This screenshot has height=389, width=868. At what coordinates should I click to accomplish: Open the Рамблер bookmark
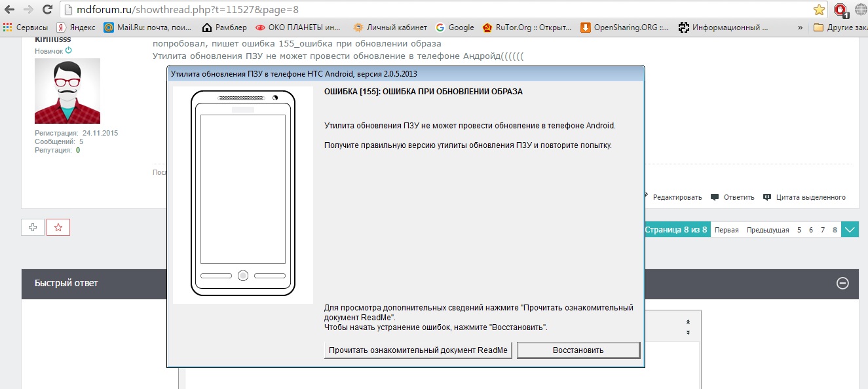pos(225,28)
